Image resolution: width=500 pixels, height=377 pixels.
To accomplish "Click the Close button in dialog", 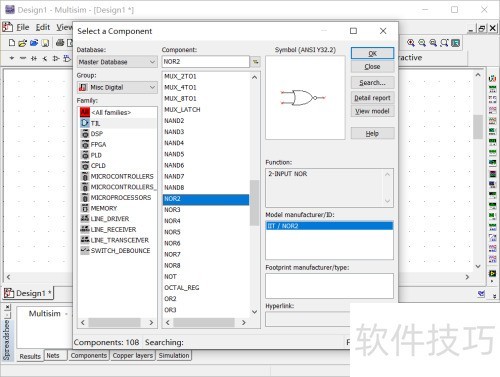I will (x=372, y=67).
